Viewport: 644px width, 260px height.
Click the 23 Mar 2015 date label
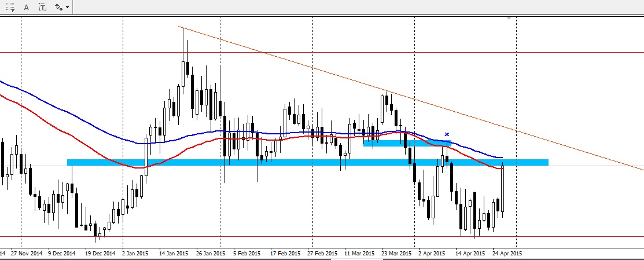[x=396, y=254]
